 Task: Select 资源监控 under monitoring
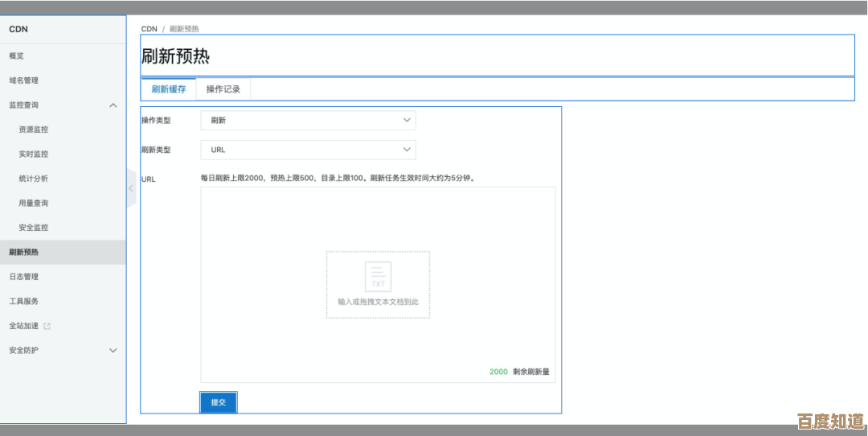tap(34, 130)
